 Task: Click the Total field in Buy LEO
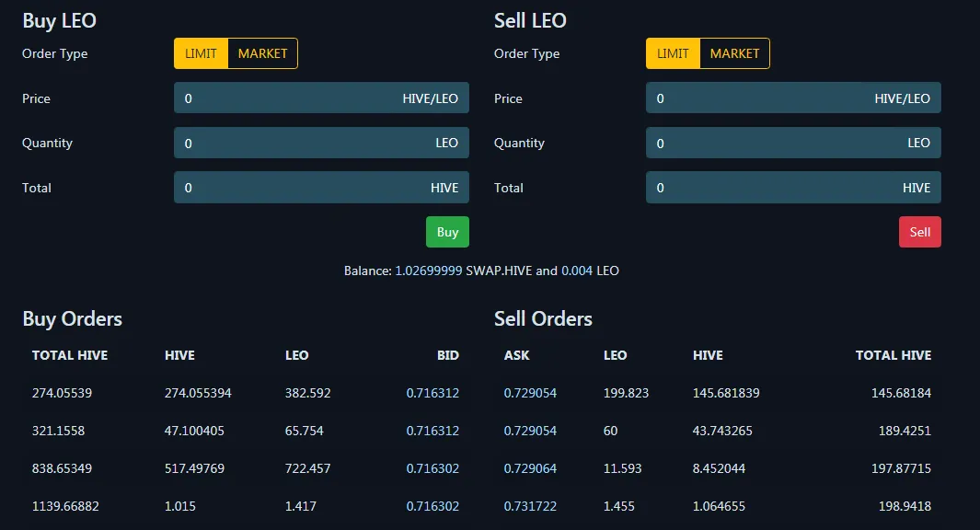321,188
